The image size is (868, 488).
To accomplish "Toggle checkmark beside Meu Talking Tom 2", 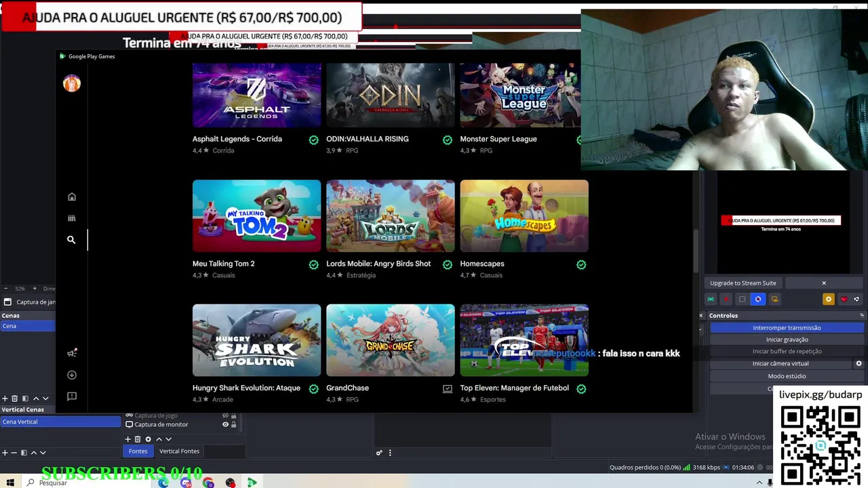I will click(313, 264).
